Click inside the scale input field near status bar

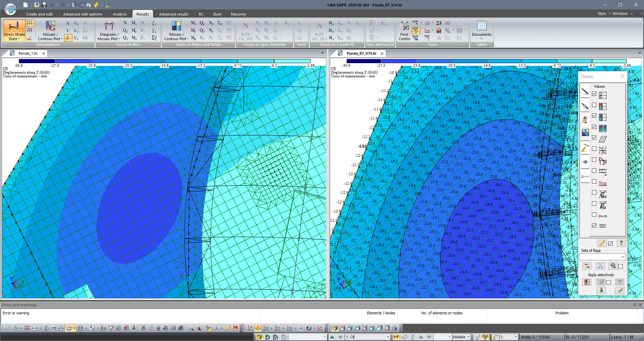pos(509,337)
